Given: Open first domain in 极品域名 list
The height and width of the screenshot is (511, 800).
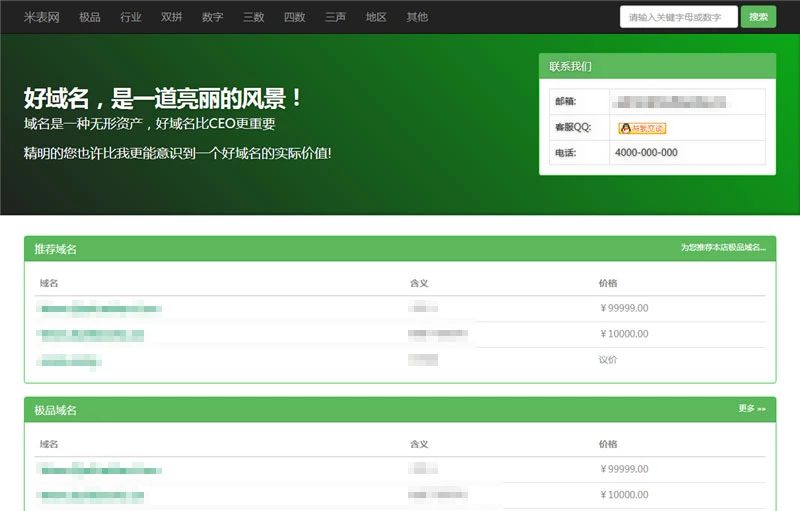Looking at the screenshot, I should pos(100,468).
